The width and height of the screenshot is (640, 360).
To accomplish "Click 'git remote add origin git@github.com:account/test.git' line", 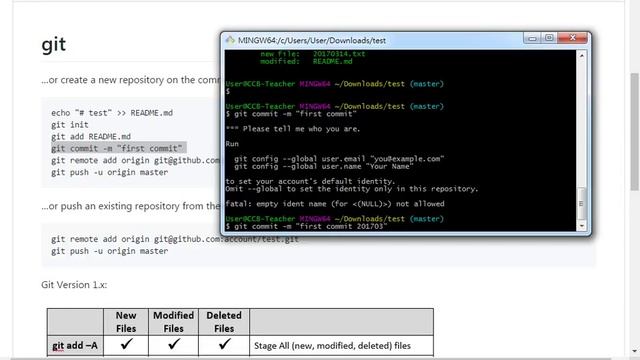I will (175, 239).
